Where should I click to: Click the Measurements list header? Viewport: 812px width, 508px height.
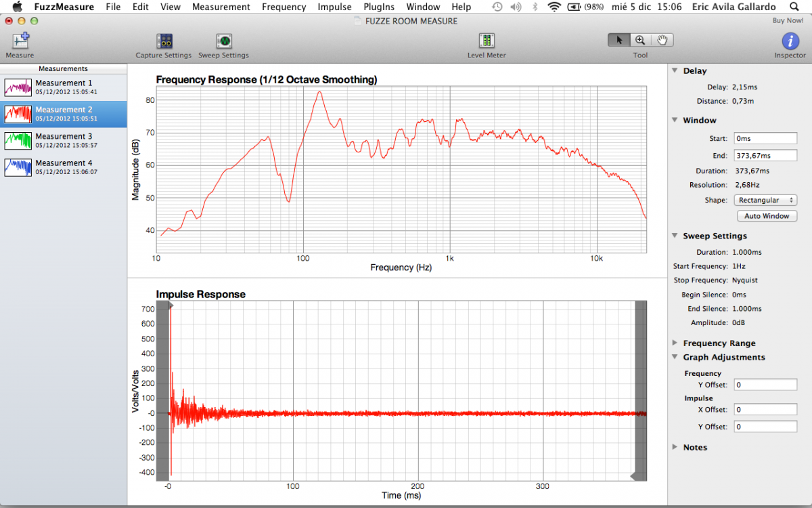(x=63, y=68)
